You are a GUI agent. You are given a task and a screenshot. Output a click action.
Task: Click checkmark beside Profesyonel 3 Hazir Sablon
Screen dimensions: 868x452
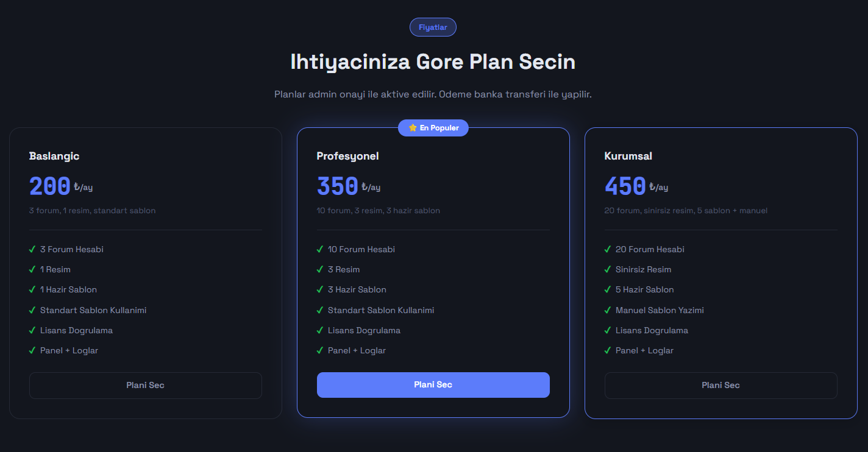point(320,289)
